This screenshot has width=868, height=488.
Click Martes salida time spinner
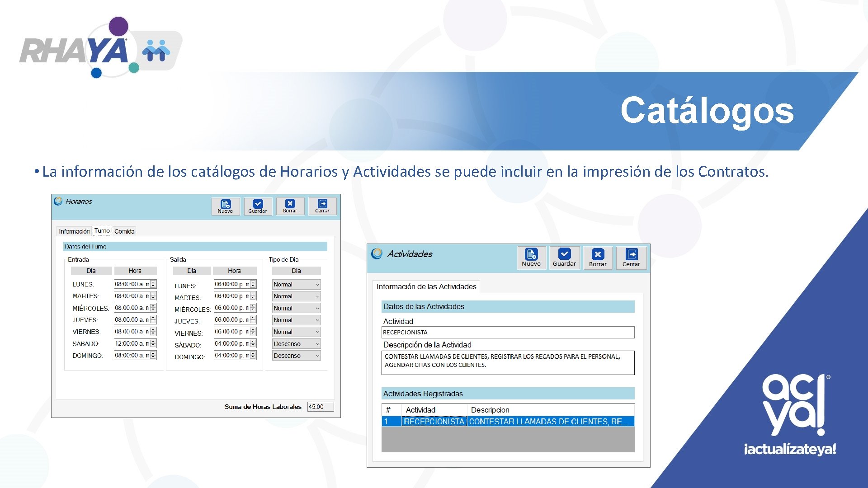coord(253,296)
